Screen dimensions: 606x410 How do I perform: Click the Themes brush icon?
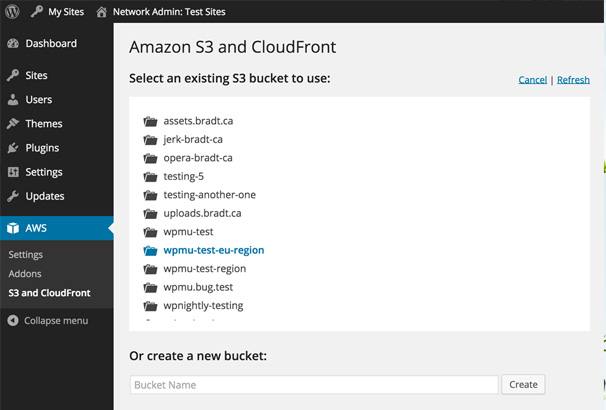coord(13,124)
